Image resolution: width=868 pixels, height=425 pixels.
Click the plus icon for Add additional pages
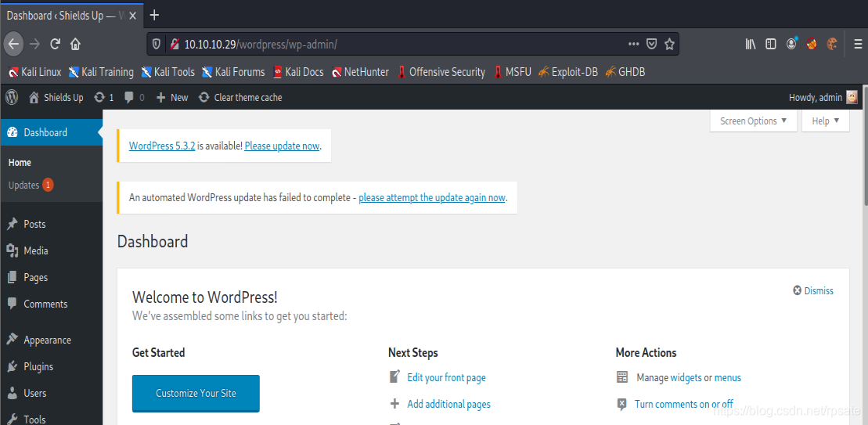pos(394,404)
